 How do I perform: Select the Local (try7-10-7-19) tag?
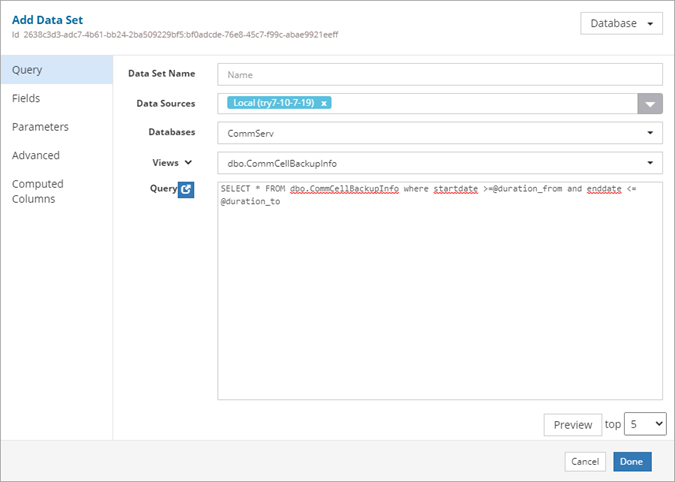point(272,103)
